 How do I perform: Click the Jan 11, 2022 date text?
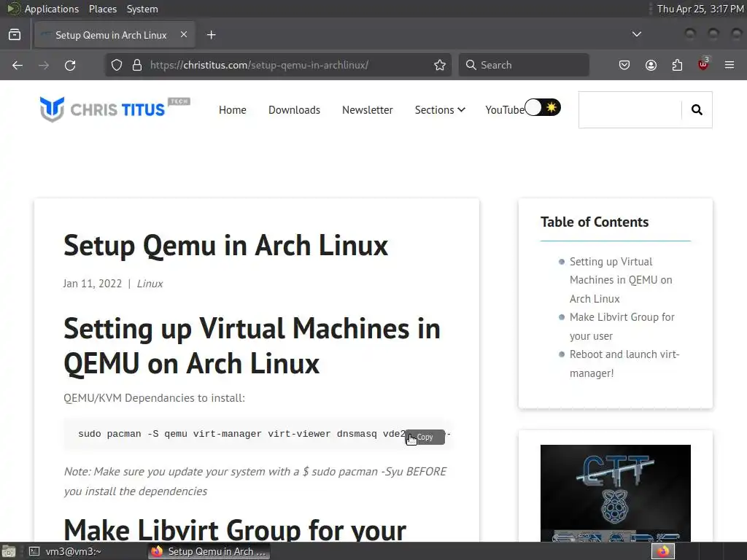[93, 284]
